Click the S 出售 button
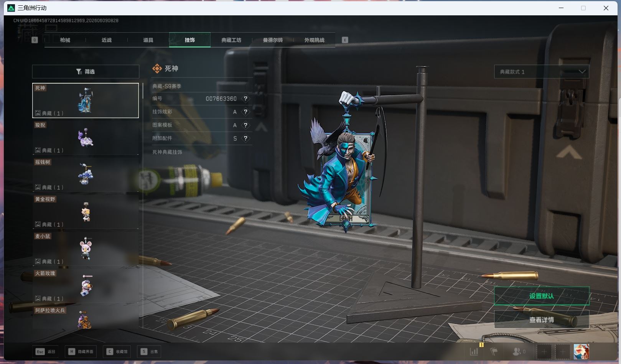This screenshot has height=364, width=621. (149, 351)
